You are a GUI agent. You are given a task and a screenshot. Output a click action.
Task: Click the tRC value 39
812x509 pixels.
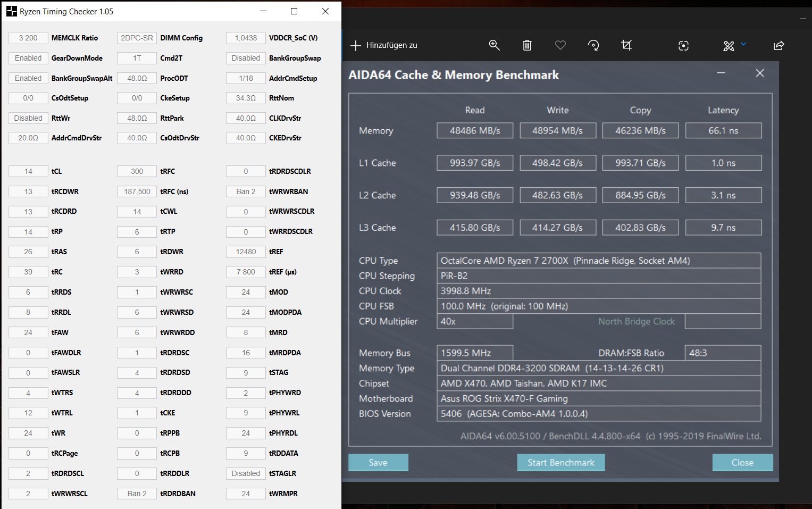pos(28,272)
